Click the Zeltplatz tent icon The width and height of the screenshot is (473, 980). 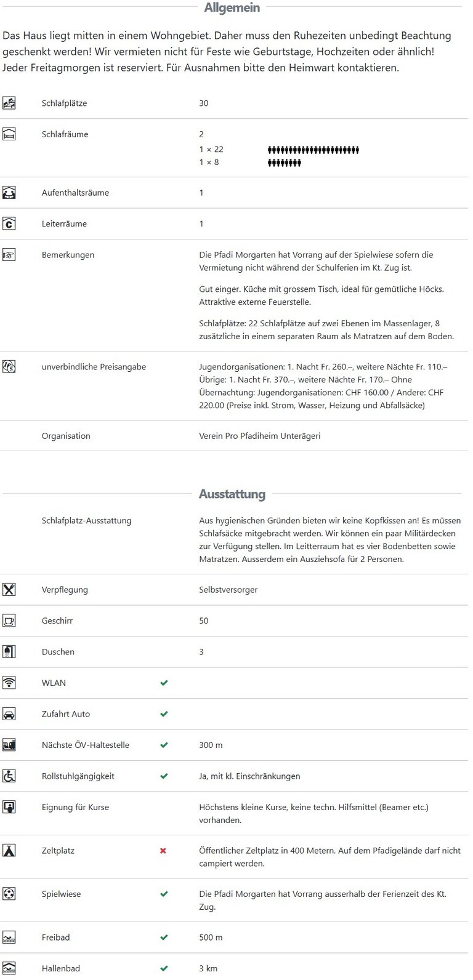coord(9,851)
